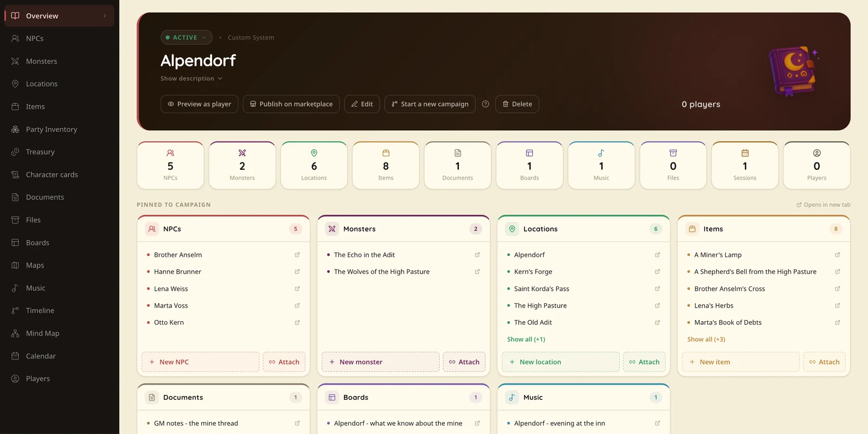
Task: Expand Show description
Action: coord(192,79)
